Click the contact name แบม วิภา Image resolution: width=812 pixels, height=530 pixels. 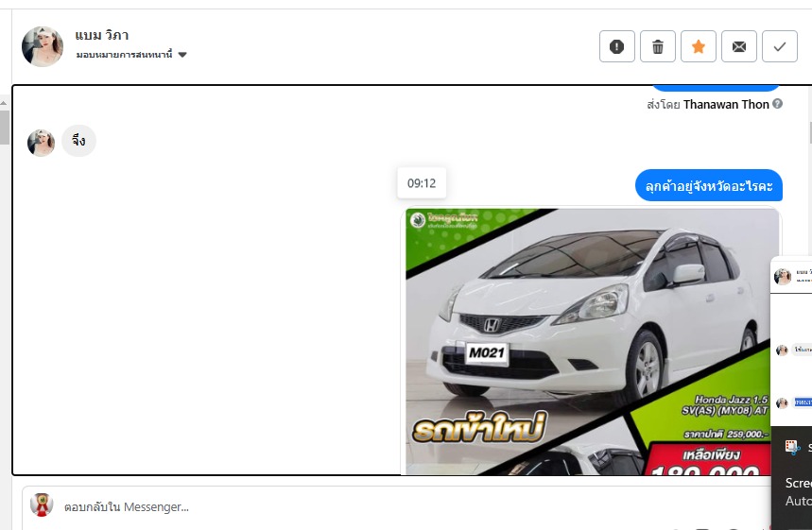(101, 35)
